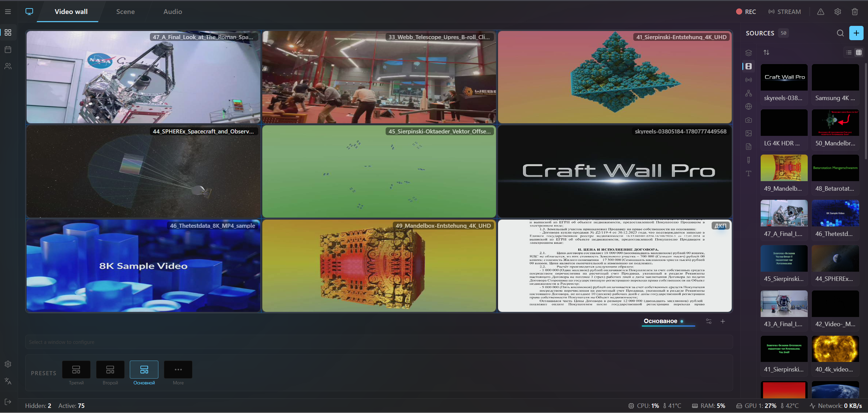Select the 44_SPHEREx_Spacecraft window

click(143, 171)
